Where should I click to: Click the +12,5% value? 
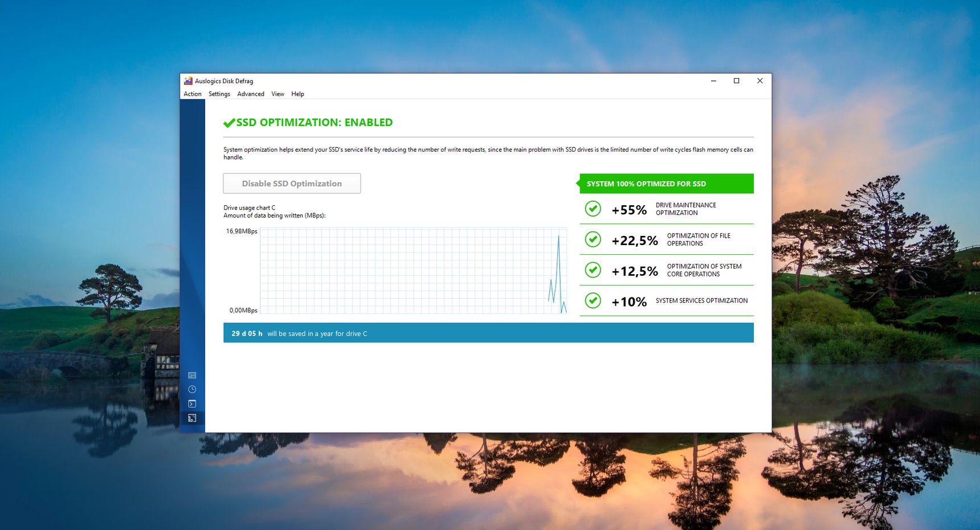(635, 271)
